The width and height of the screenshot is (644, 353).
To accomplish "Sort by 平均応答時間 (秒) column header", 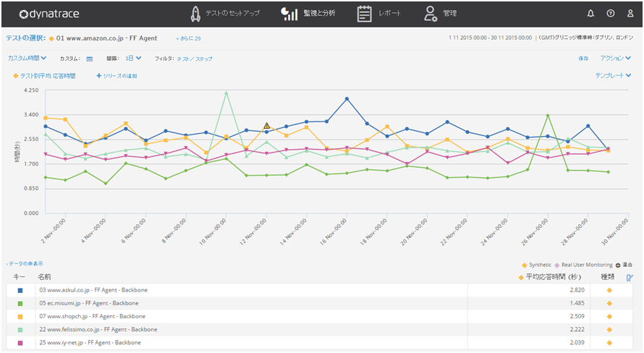I will point(554,278).
